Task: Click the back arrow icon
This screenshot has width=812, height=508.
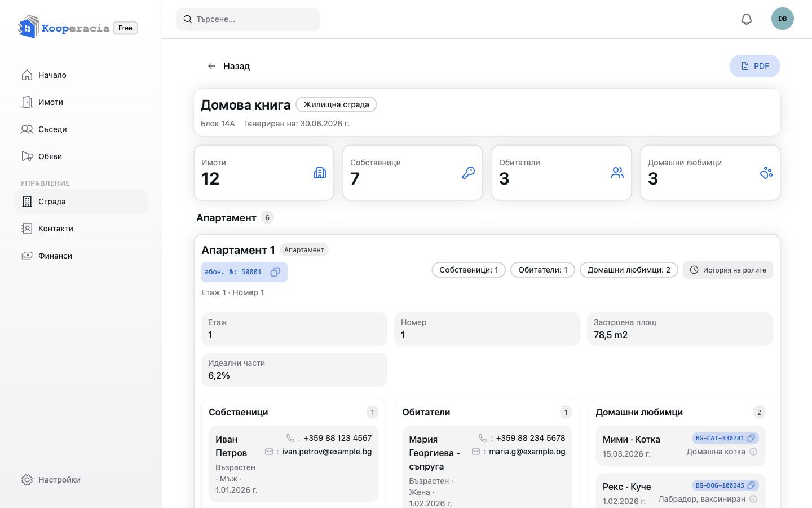Action: pos(211,66)
